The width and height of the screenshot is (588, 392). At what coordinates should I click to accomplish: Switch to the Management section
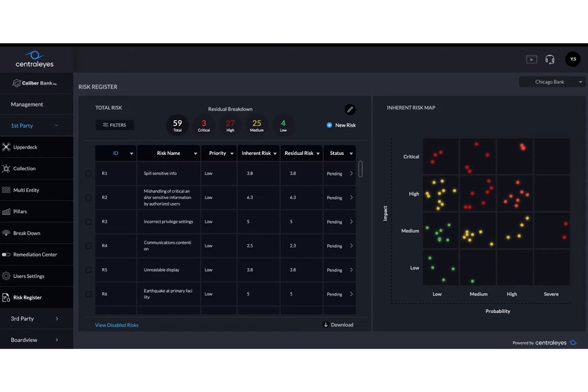[x=27, y=104]
